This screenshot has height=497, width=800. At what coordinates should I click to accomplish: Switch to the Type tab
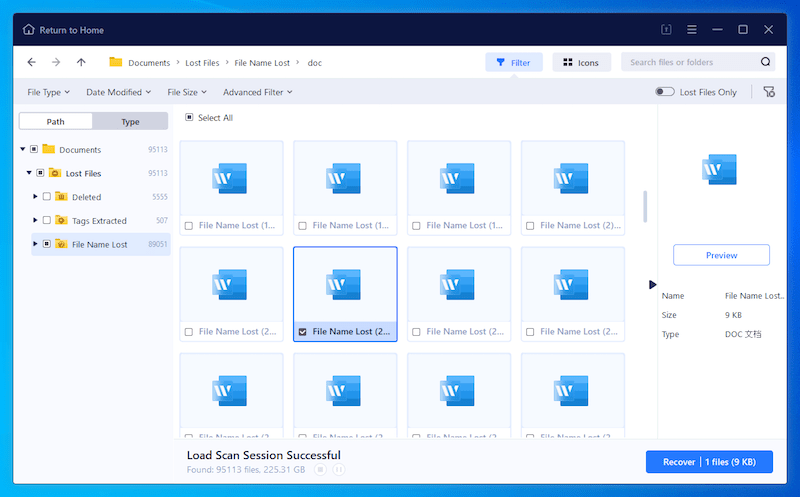[x=130, y=121]
